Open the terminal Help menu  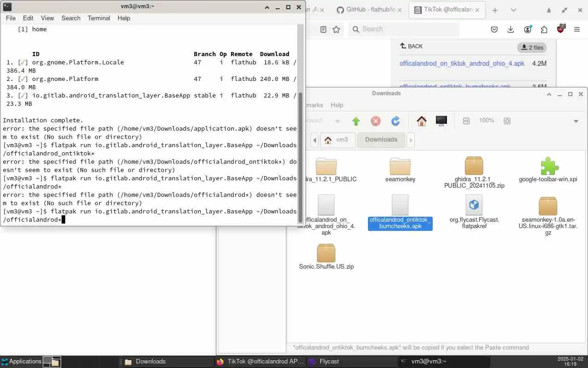(124, 18)
